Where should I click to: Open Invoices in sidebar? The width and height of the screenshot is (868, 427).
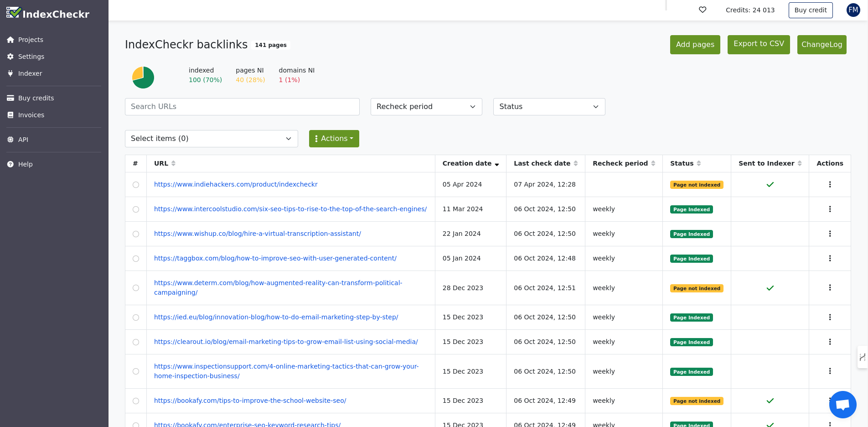(31, 115)
